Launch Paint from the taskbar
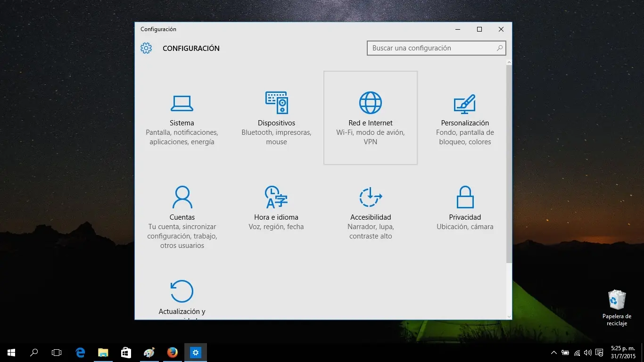 tap(149, 352)
